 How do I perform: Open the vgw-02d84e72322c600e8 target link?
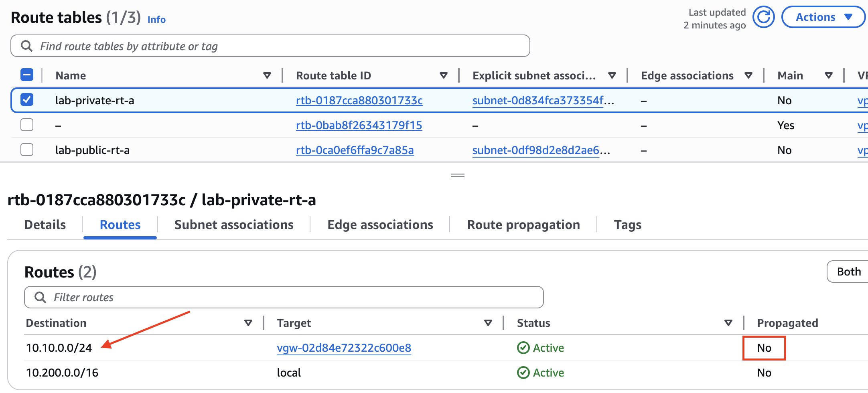coord(344,348)
